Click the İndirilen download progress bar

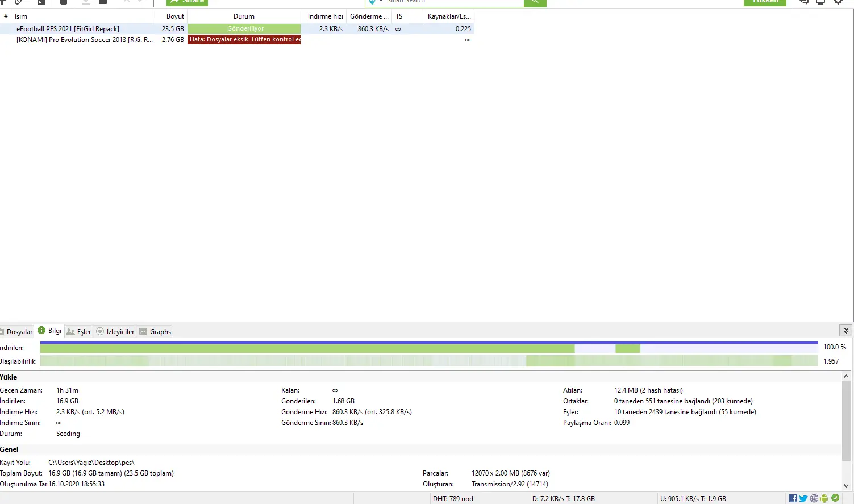429,347
